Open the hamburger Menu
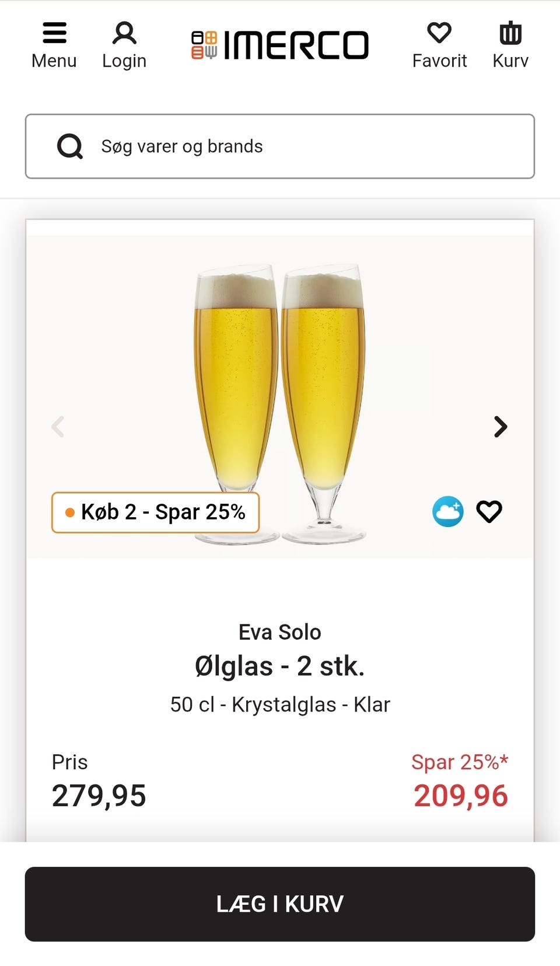560x966 pixels. click(54, 45)
